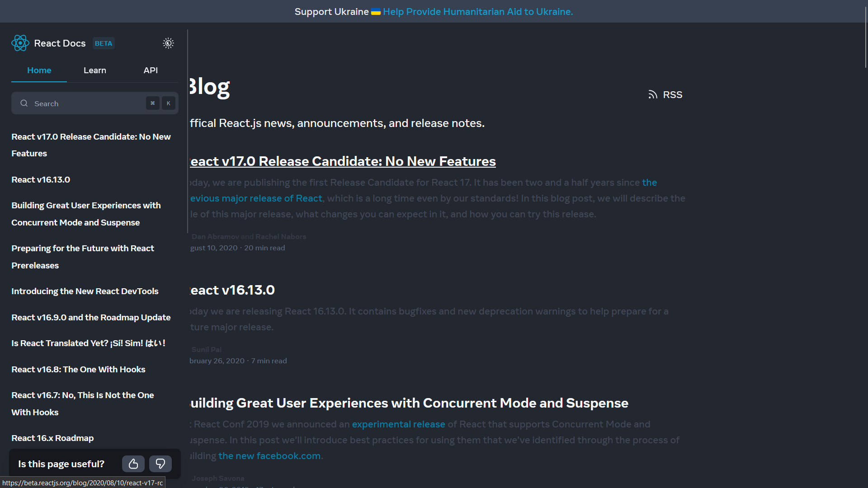Viewport: 868px width, 488px height.
Task: Open the React v17.0 Release Candidate article heading
Action: pos(343,161)
